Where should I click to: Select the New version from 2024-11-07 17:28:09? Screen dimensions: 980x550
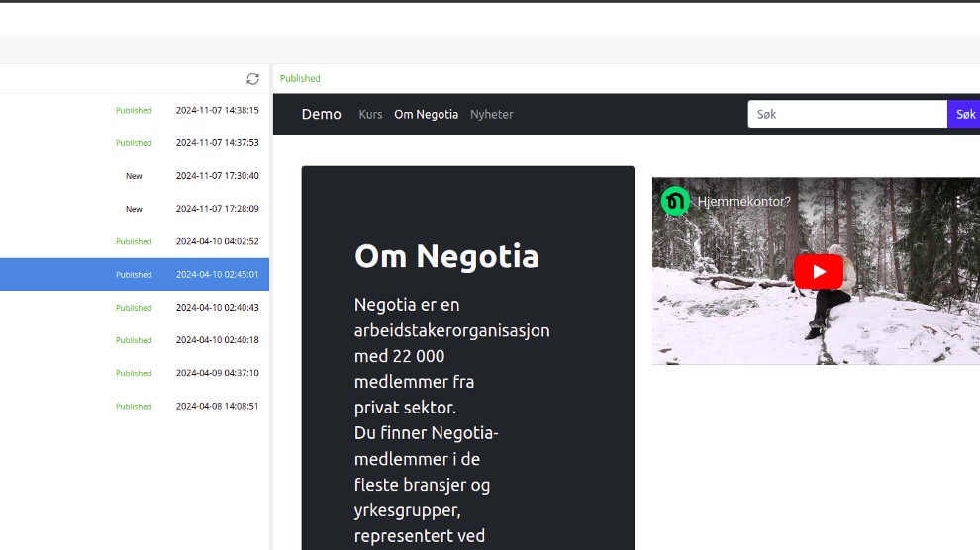[x=135, y=209]
